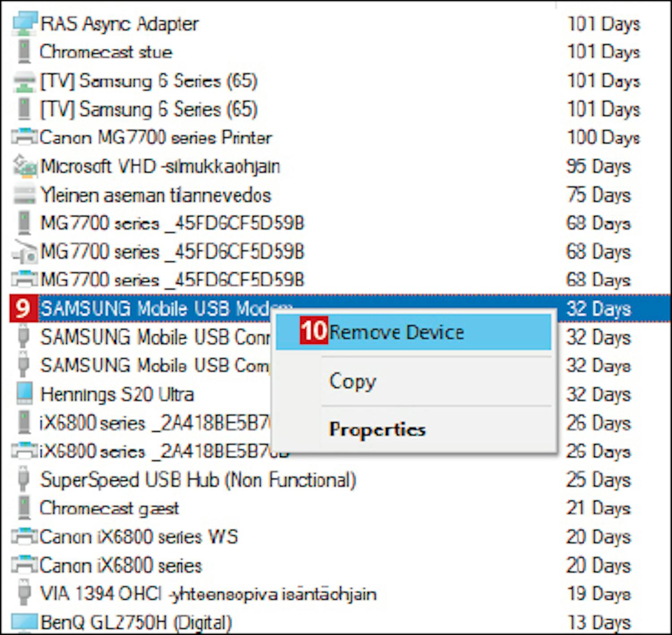Viewport: 672px width, 635px height.
Task: Click the RAS Async Adapter network icon
Action: [x=24, y=24]
